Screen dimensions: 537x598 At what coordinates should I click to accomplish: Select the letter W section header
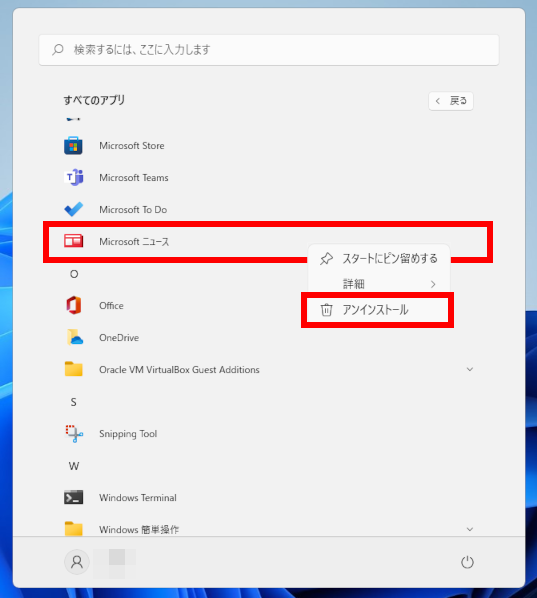point(74,466)
